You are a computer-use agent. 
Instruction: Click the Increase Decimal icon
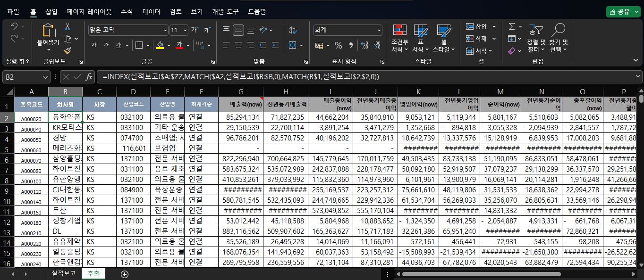click(x=364, y=45)
